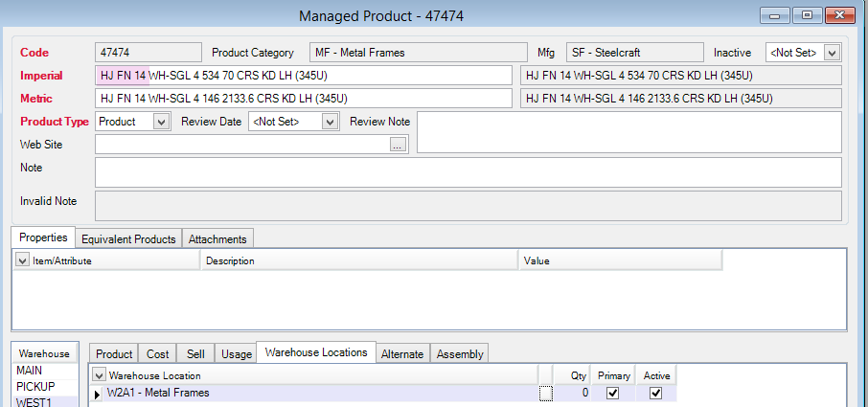Select the PICKUP warehouse entry
Image resolution: width=868 pixels, height=407 pixels.
pyautogui.click(x=34, y=386)
